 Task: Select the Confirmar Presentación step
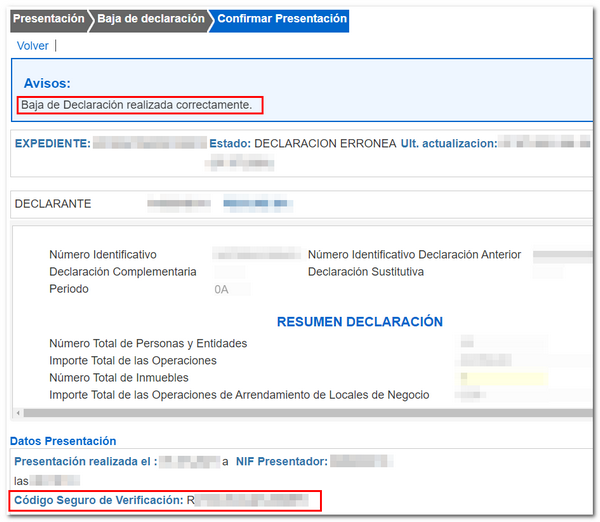(x=281, y=19)
